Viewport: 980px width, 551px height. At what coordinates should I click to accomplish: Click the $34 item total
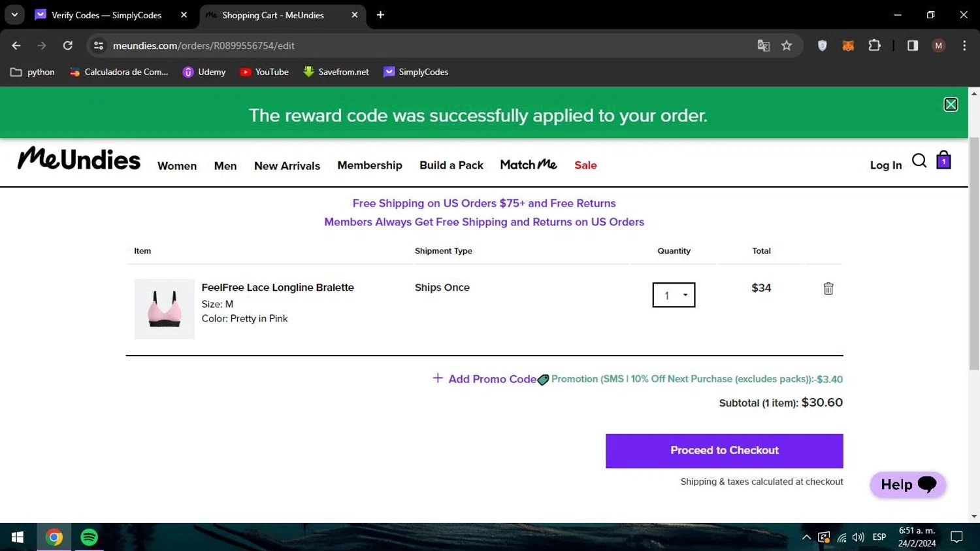pyautogui.click(x=761, y=288)
